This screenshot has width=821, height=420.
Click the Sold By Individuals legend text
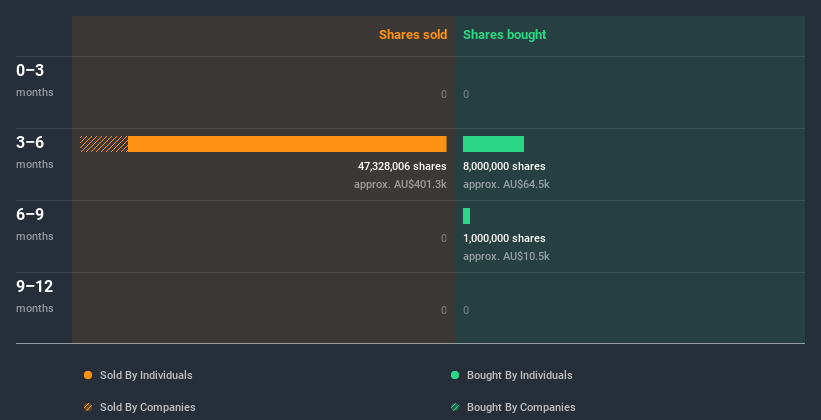[146, 375]
